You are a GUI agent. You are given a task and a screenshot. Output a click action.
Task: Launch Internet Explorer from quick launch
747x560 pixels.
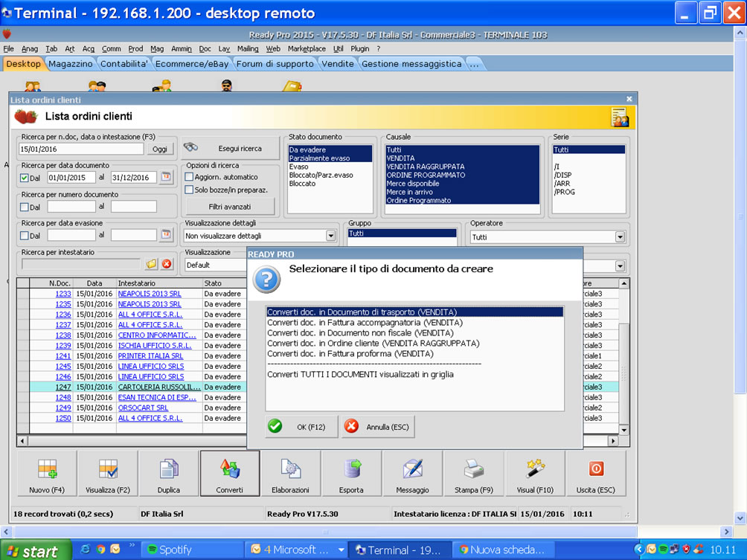[86, 549]
